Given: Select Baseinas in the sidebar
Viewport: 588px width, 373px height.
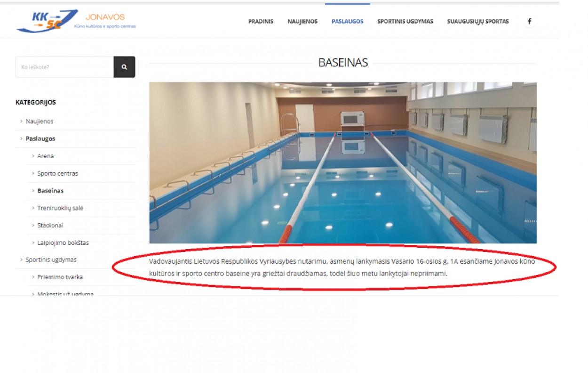Looking at the screenshot, I should 50,191.
